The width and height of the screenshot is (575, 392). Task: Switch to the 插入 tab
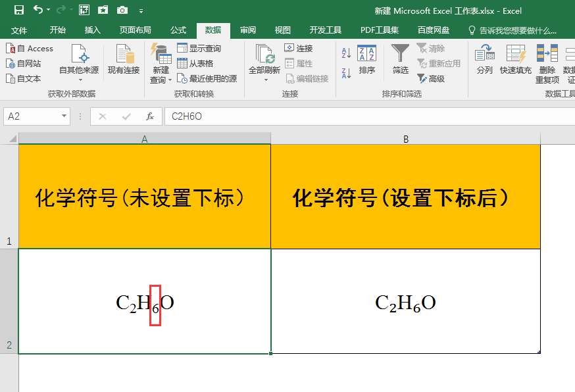click(92, 30)
